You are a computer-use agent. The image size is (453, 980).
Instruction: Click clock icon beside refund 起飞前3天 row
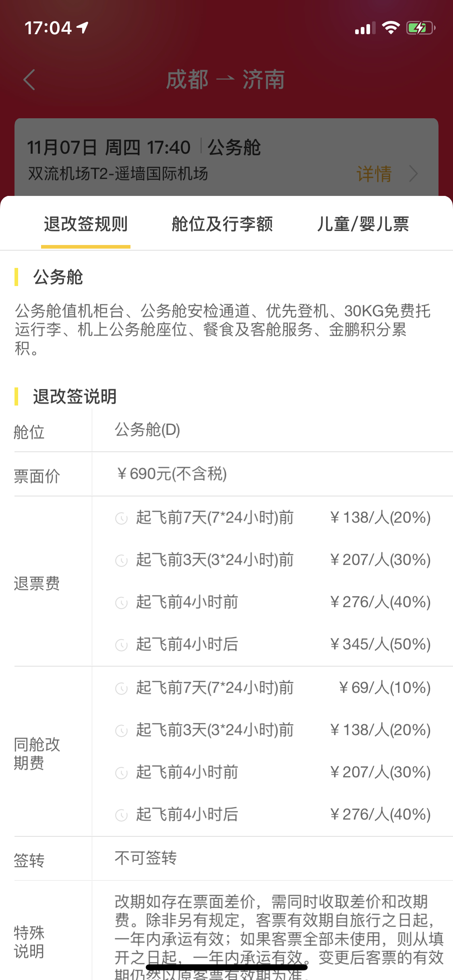[x=121, y=560]
